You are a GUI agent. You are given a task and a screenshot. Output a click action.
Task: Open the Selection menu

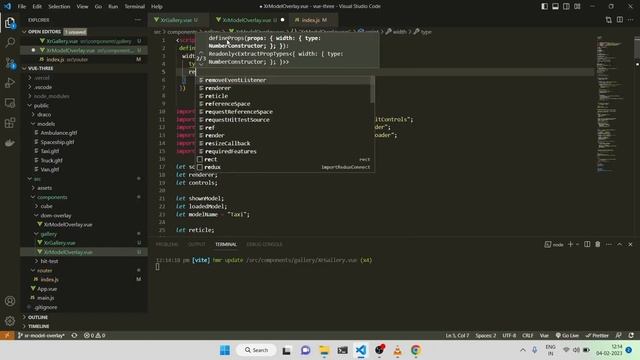pos(59,6)
